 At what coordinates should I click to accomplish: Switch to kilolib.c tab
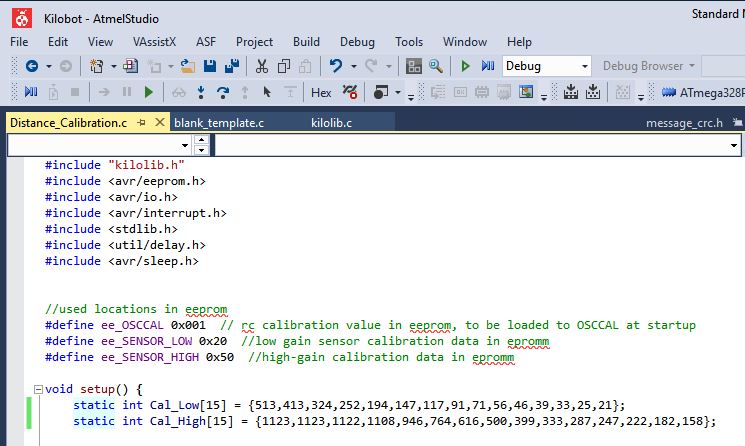[331, 123]
